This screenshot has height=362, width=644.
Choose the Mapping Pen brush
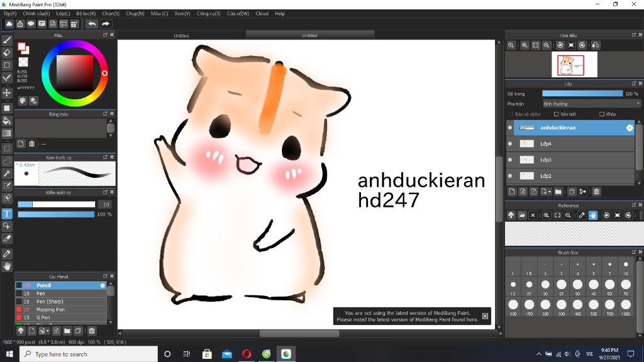pyautogui.click(x=61, y=309)
